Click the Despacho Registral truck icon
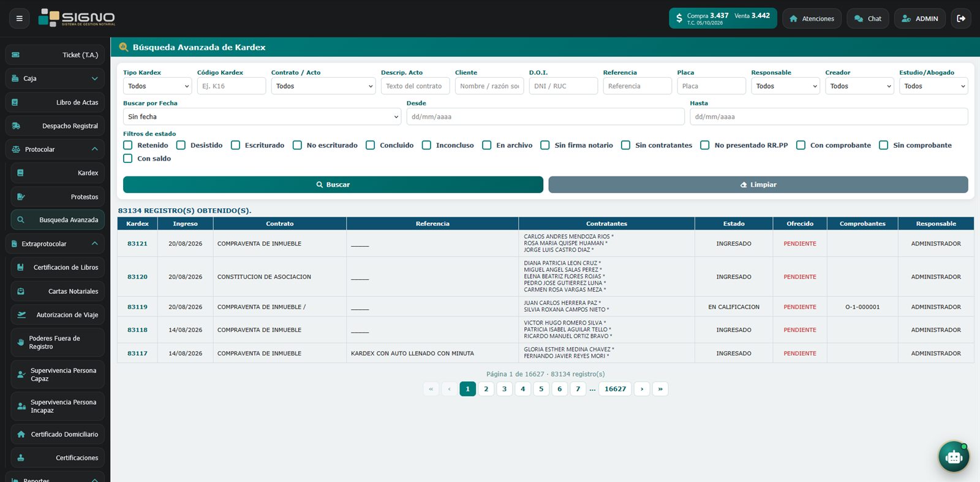Viewport: 980px width, 482px height. 16,126
